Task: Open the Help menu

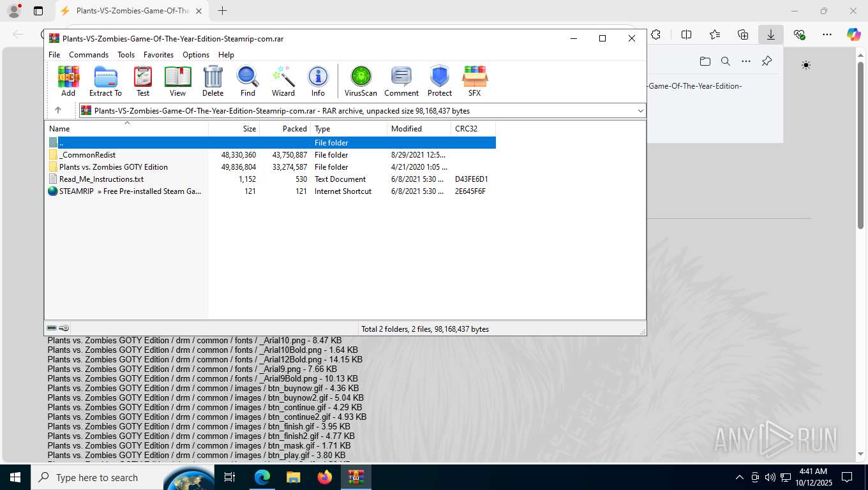Action: click(226, 55)
